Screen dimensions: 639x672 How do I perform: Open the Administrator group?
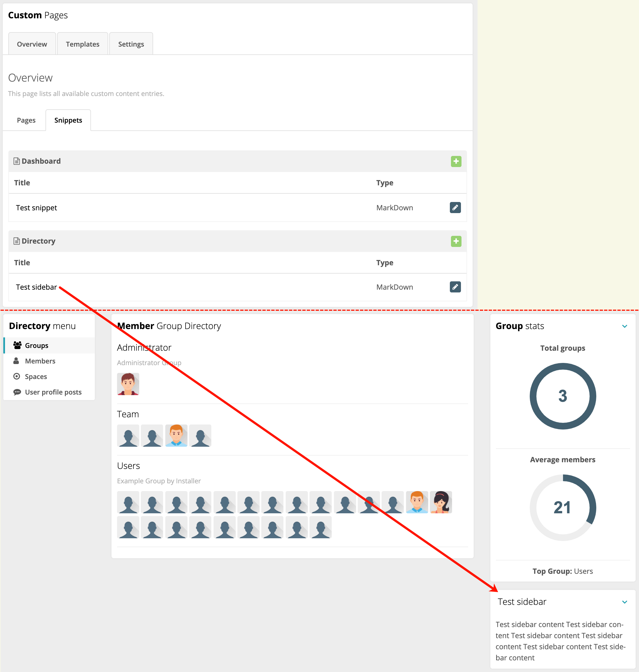pos(144,347)
